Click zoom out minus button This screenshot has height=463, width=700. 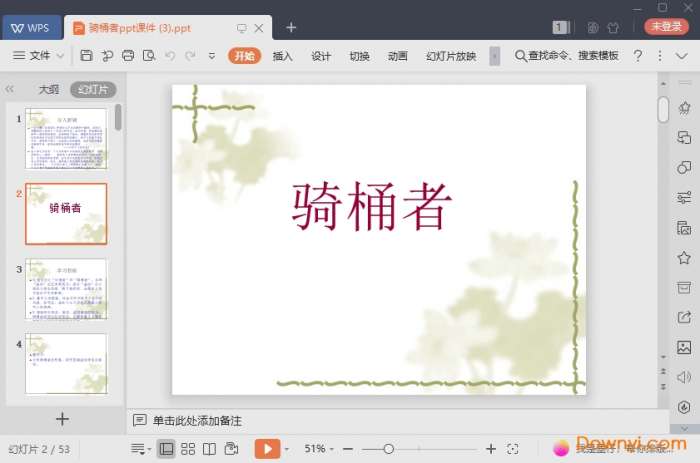[348, 449]
